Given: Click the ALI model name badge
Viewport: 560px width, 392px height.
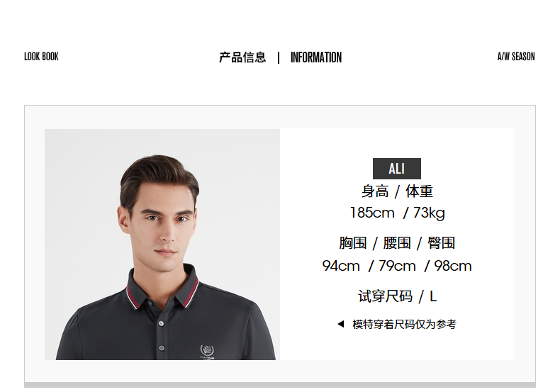Looking at the screenshot, I should pos(397,169).
